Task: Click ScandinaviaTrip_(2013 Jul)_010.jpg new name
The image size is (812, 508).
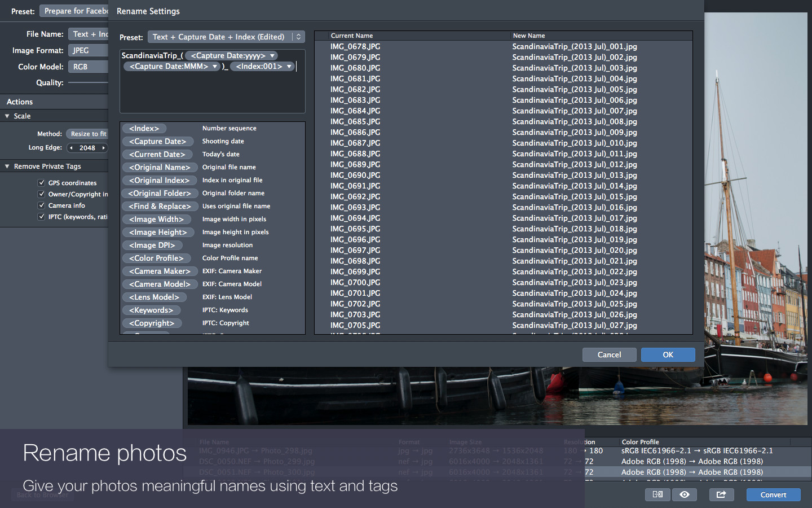Action: pos(575,143)
